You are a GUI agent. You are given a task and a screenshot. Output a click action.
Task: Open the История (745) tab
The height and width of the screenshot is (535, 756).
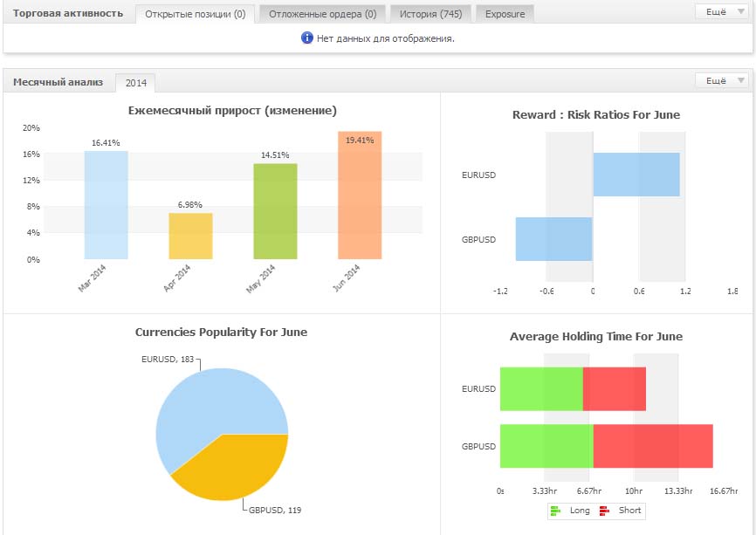point(430,14)
